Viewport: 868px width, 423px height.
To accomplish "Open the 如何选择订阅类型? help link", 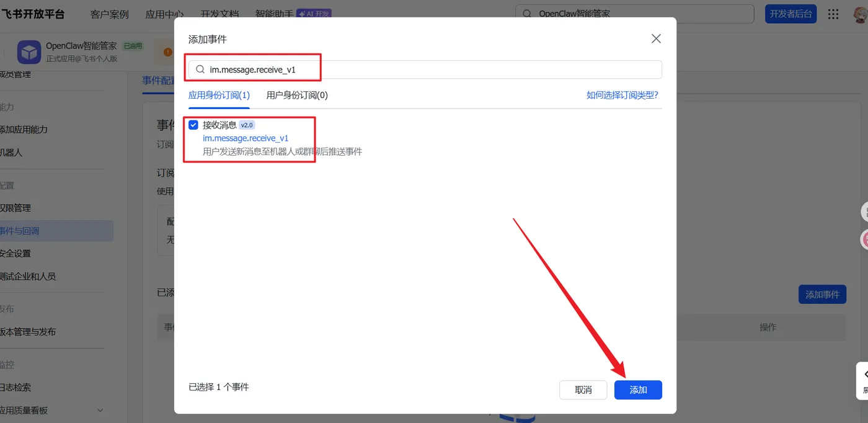I will pyautogui.click(x=622, y=95).
